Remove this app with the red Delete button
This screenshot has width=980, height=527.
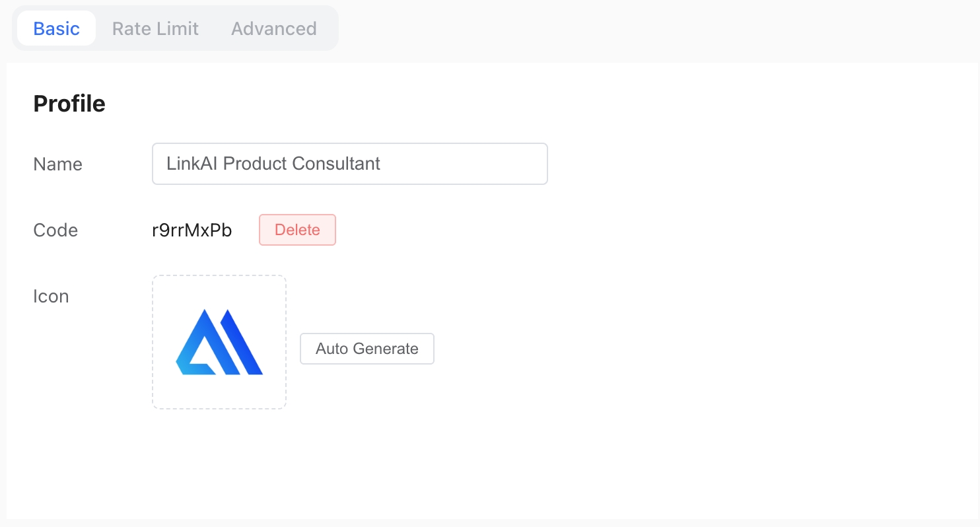point(297,230)
